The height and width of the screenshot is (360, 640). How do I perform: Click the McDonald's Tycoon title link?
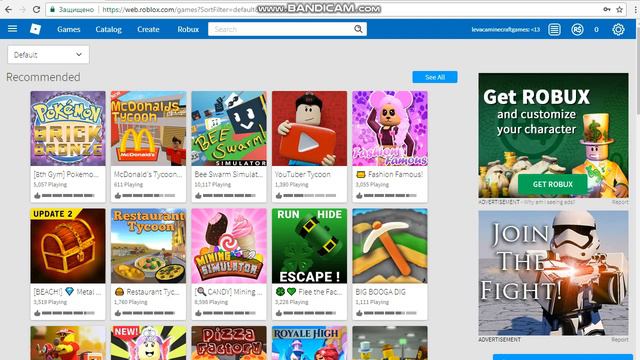point(148,174)
